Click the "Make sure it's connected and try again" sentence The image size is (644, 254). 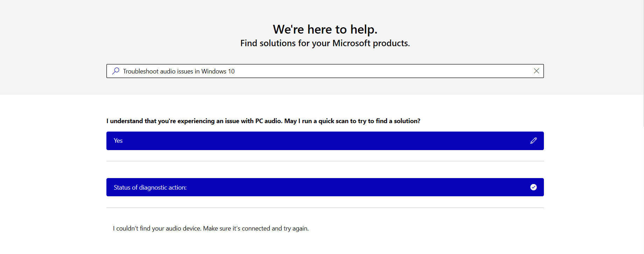click(x=256, y=228)
